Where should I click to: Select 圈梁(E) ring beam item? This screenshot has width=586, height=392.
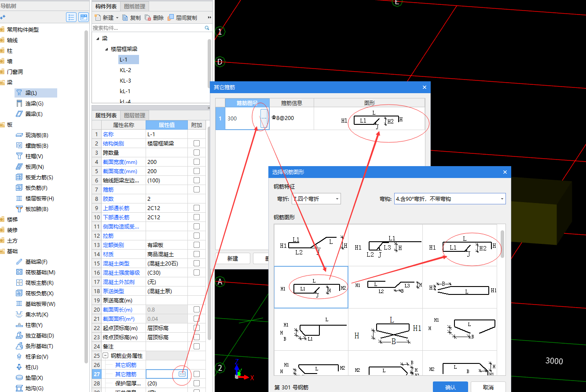(x=34, y=114)
